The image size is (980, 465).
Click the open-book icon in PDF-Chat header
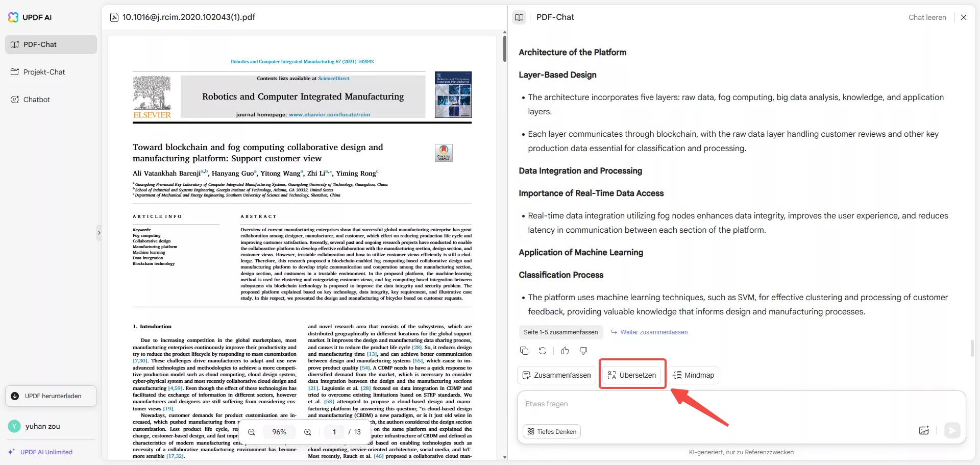click(519, 17)
